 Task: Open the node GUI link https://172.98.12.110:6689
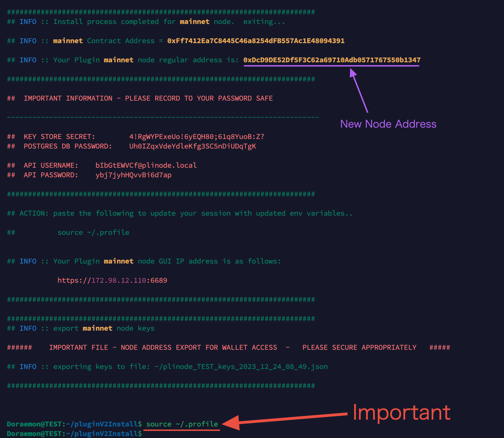[112, 280]
